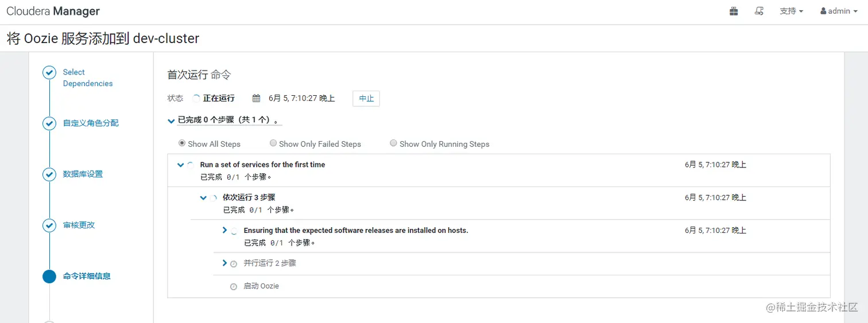Click the Cloudera Manager logo
Image resolution: width=868 pixels, height=323 pixels.
tap(53, 11)
